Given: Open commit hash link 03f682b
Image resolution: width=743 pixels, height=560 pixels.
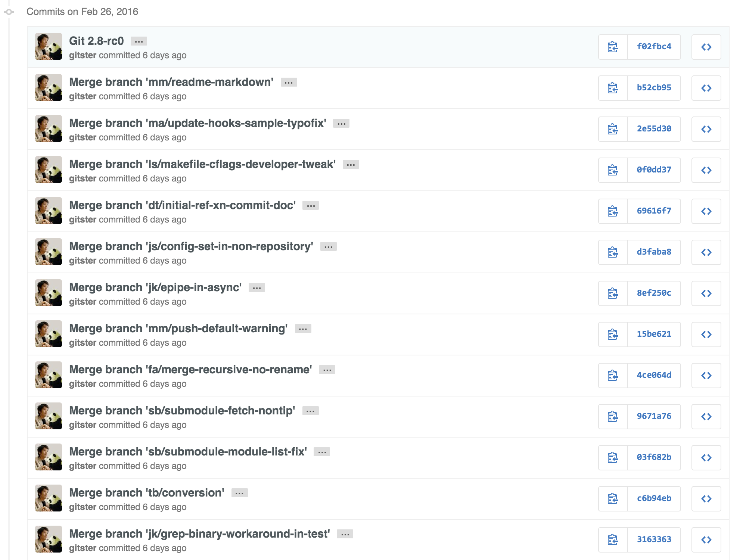Looking at the screenshot, I should coord(654,458).
